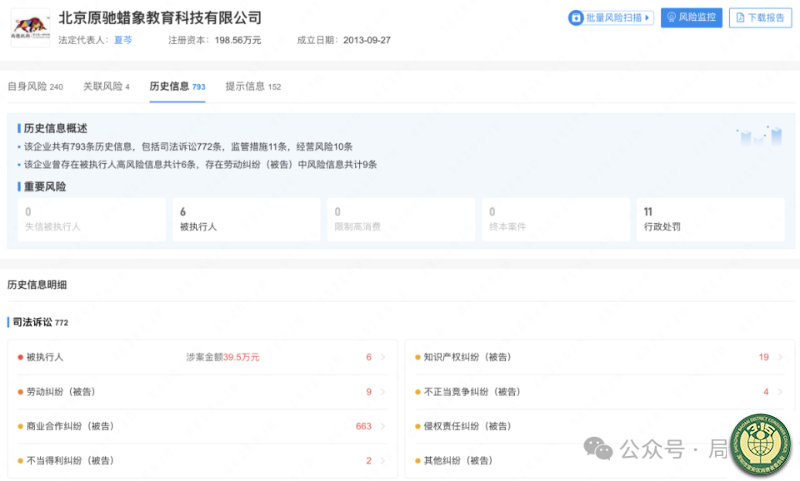The width and height of the screenshot is (800, 481).
Task: Click the count 2 for 不当得利纠纷
Action: coord(368,461)
